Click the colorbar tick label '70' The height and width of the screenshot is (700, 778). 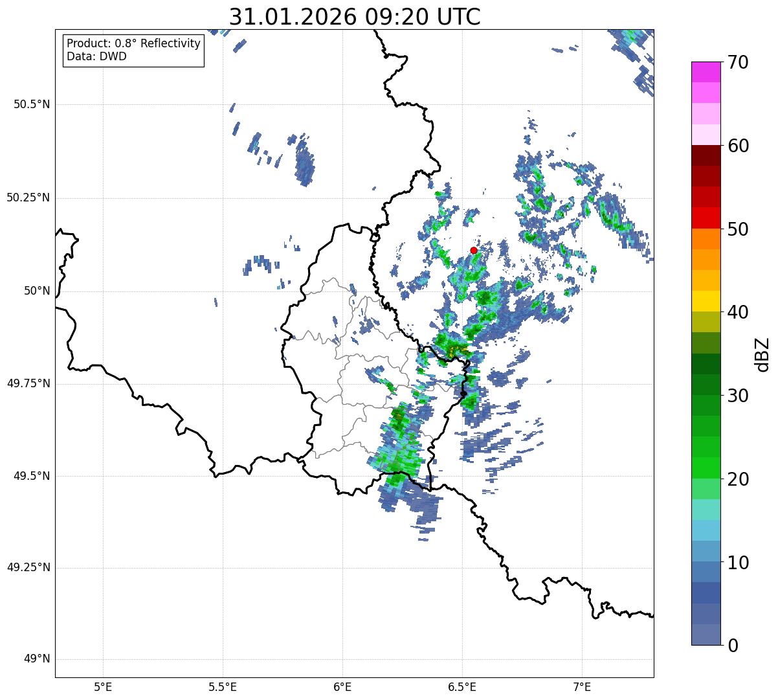tap(738, 62)
